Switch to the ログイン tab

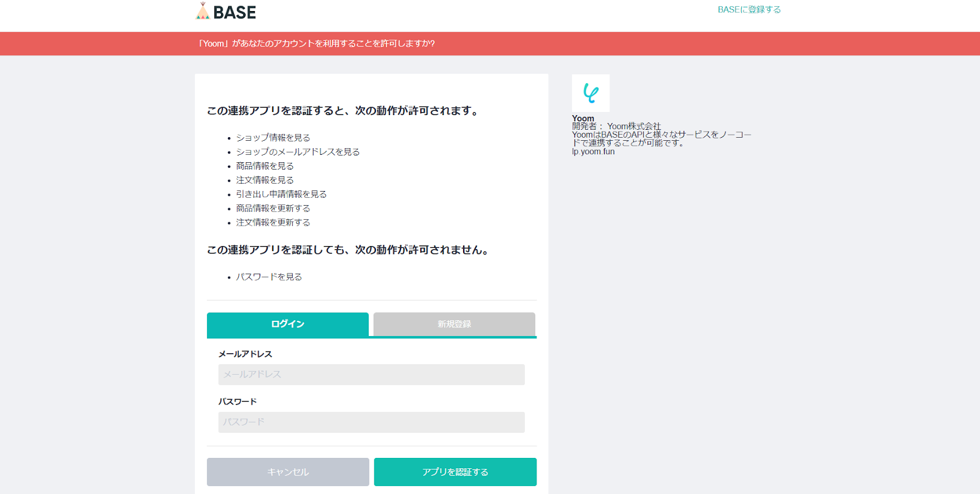click(287, 324)
